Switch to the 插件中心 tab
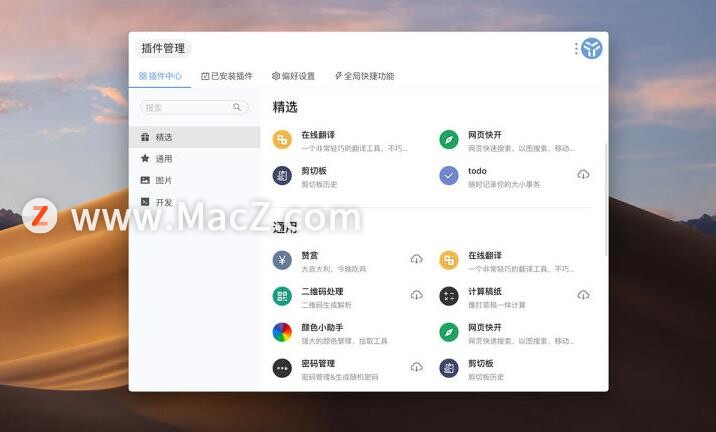The image size is (716, 432). coord(160,76)
